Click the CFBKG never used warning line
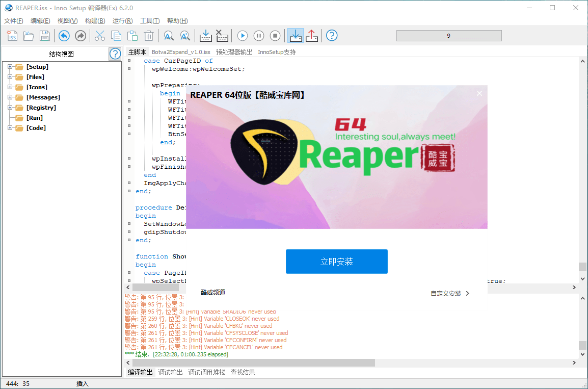Viewport: 588px width, 389px height. coord(198,326)
